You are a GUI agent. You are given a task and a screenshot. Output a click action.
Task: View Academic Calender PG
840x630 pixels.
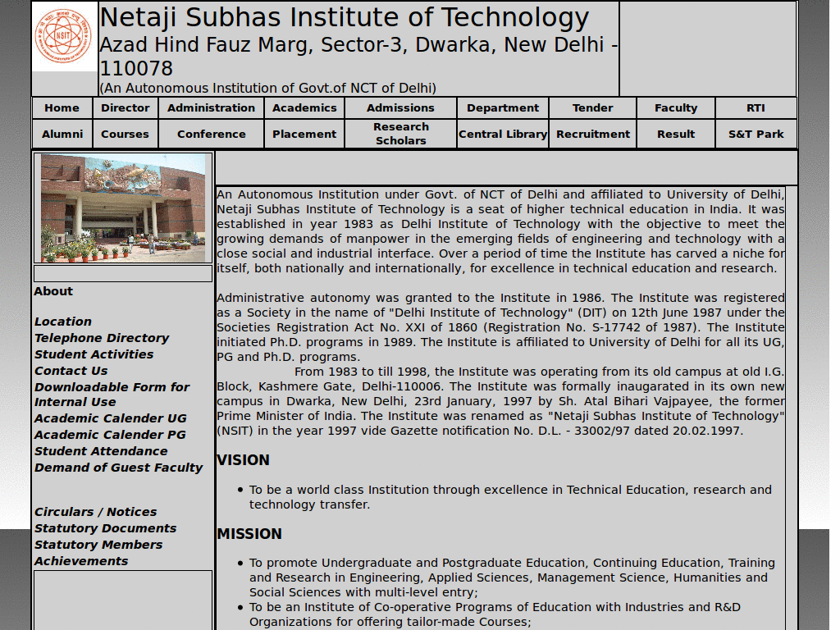point(110,435)
